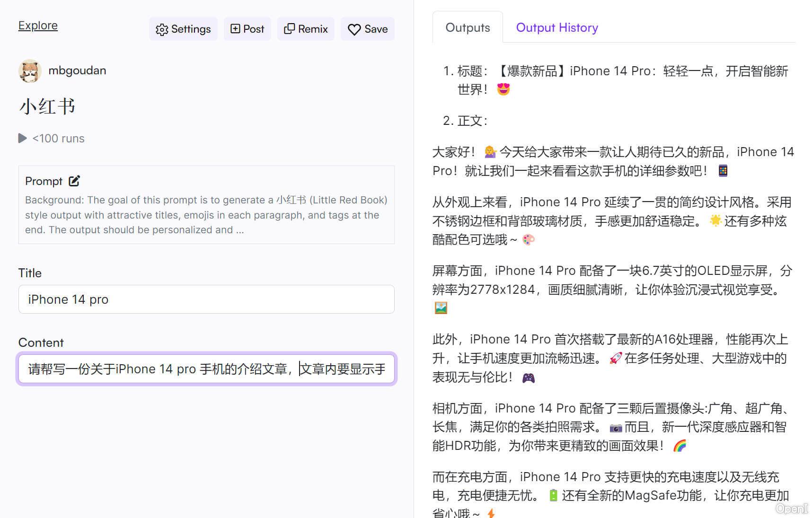
Task: Open Settings via the gear icon
Action: point(162,29)
